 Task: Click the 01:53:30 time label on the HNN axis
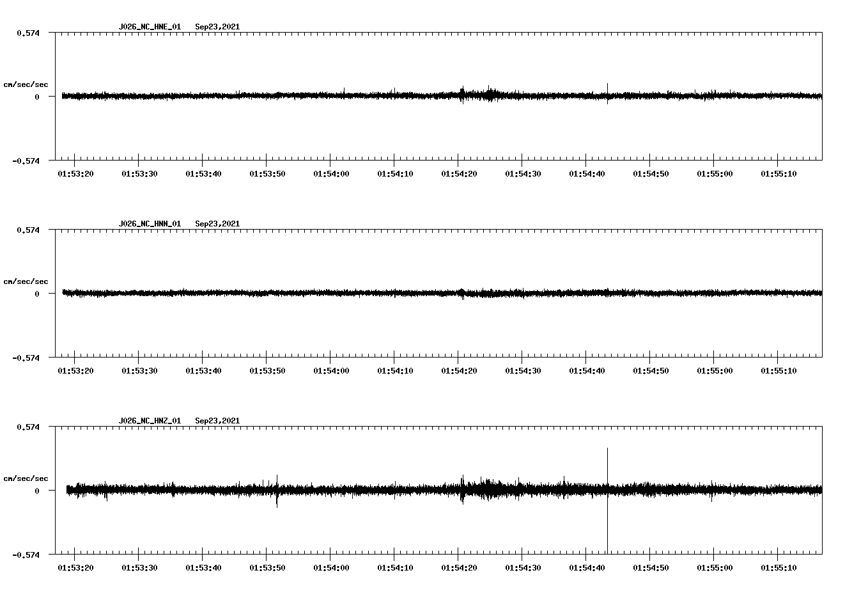pyautogui.click(x=139, y=371)
